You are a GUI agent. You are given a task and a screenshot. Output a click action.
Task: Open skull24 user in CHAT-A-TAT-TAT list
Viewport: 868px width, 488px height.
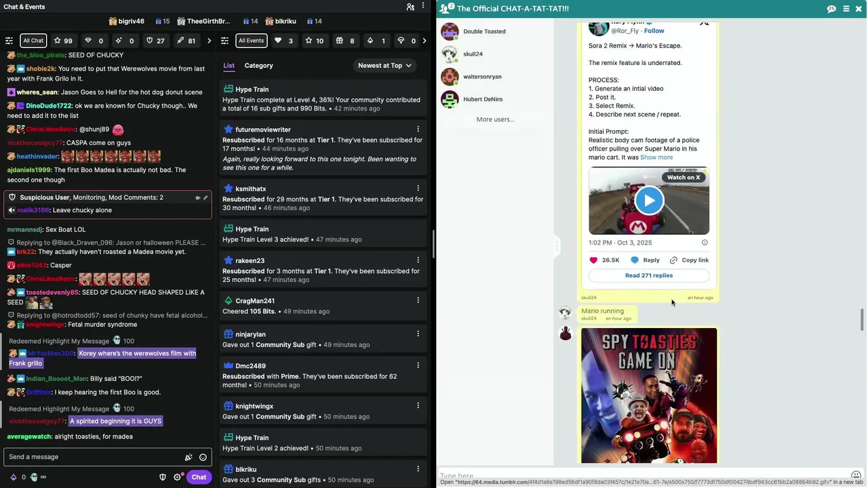[473, 54]
